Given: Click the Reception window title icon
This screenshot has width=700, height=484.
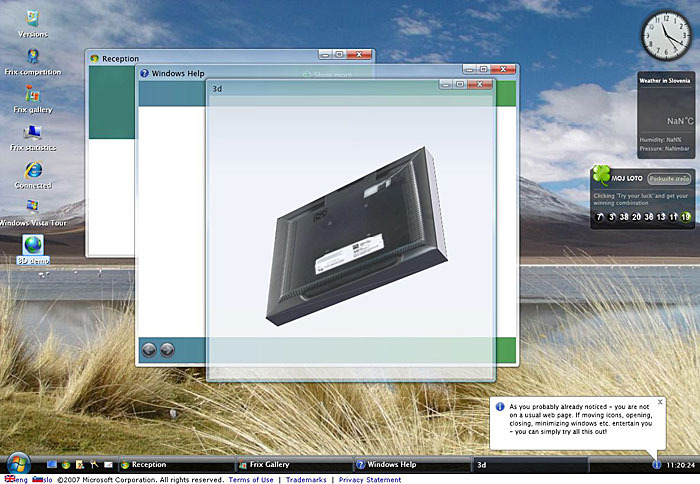Looking at the screenshot, I should click(94, 58).
